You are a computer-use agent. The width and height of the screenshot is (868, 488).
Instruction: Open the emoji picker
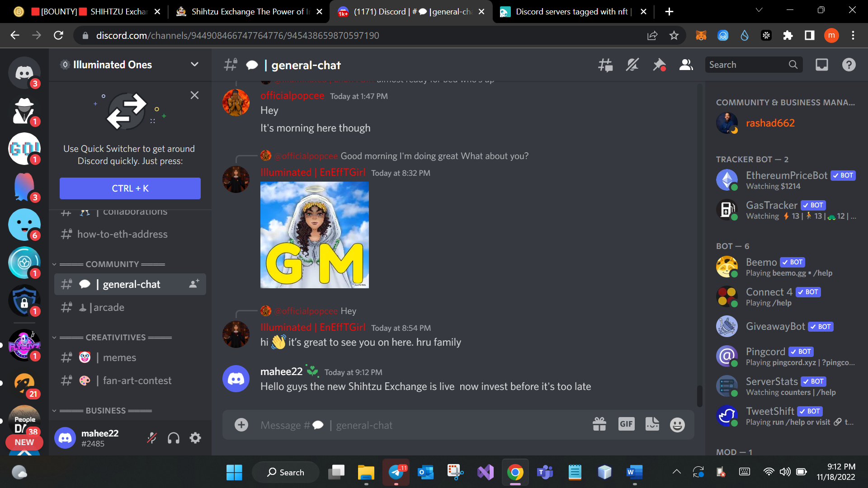click(677, 424)
